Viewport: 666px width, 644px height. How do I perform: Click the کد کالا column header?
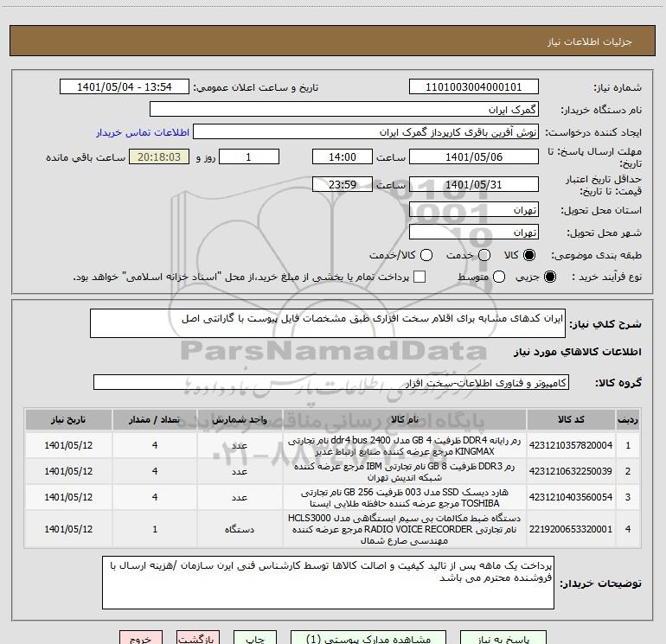pos(571,419)
